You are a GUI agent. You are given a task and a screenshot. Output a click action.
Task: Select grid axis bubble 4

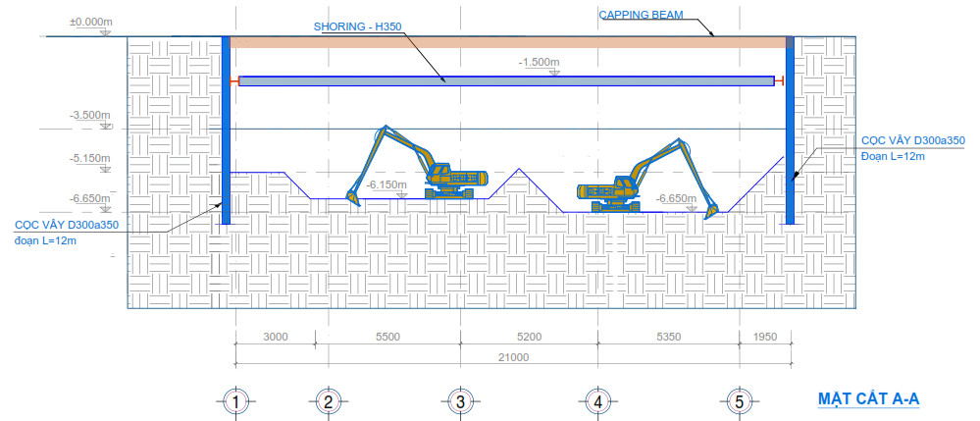pyautogui.click(x=595, y=400)
